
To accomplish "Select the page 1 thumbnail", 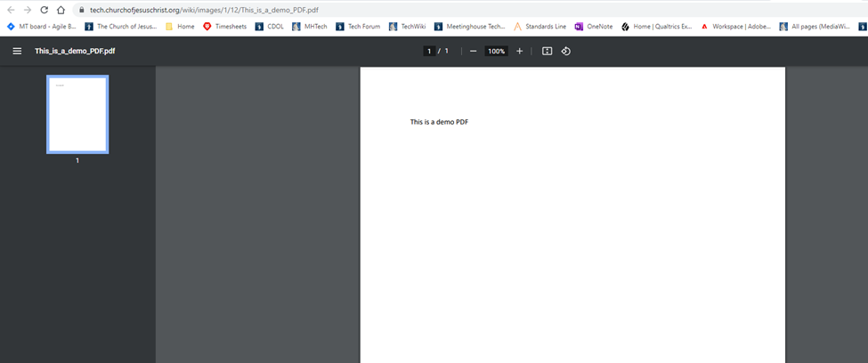I will pos(77,115).
